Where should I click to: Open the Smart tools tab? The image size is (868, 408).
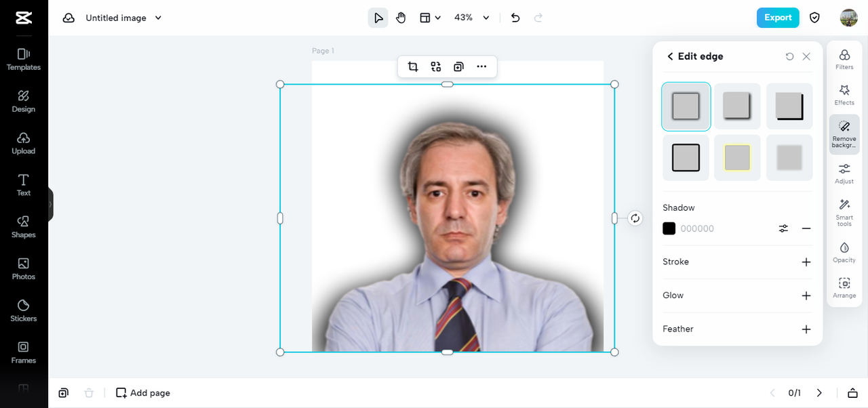point(844,213)
